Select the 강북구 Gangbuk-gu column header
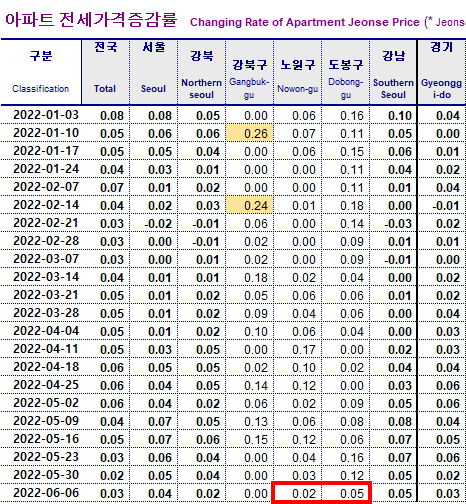Screen dimensions: 466x504 [x=250, y=72]
